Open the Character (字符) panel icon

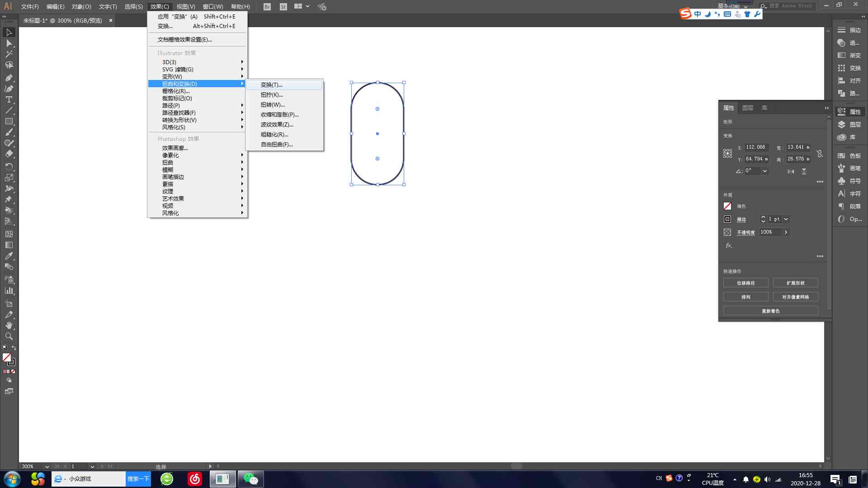tap(841, 193)
